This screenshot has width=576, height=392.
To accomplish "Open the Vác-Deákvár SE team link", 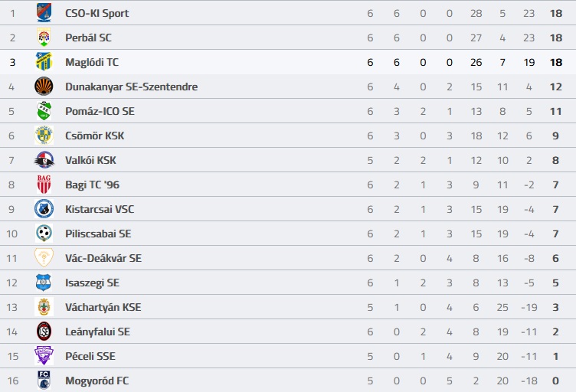I will tap(103, 258).
